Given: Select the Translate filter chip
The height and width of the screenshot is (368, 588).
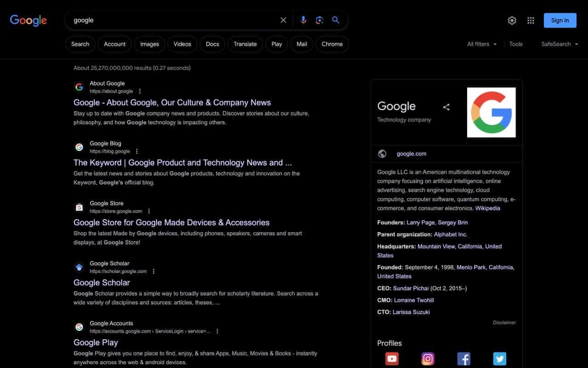Looking at the screenshot, I should [x=245, y=44].
